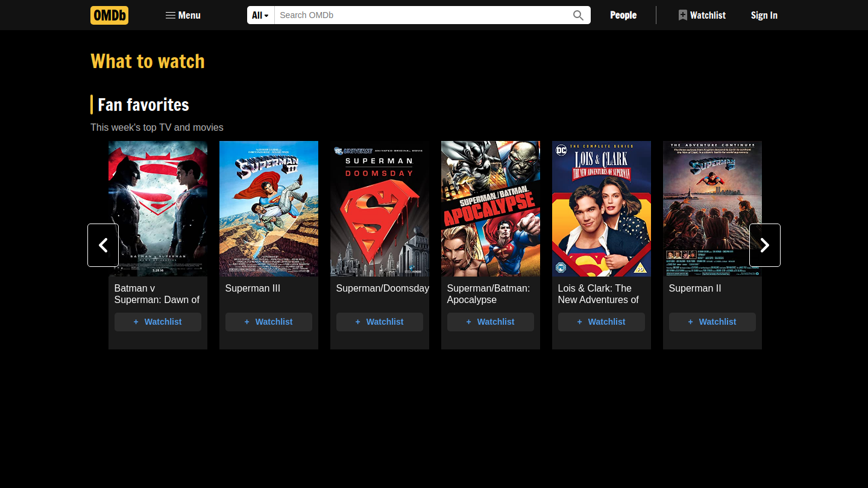
Task: Open the Superman III poster
Action: click(x=269, y=208)
